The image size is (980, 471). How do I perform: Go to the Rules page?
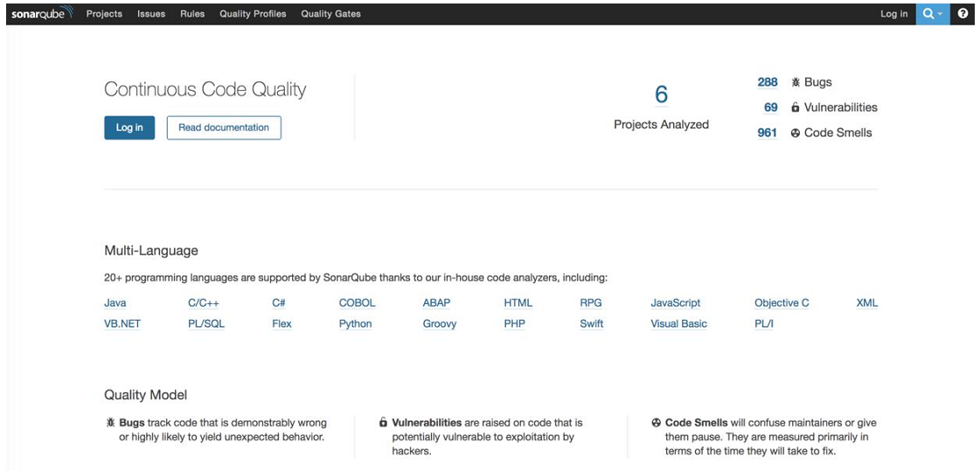tap(192, 14)
